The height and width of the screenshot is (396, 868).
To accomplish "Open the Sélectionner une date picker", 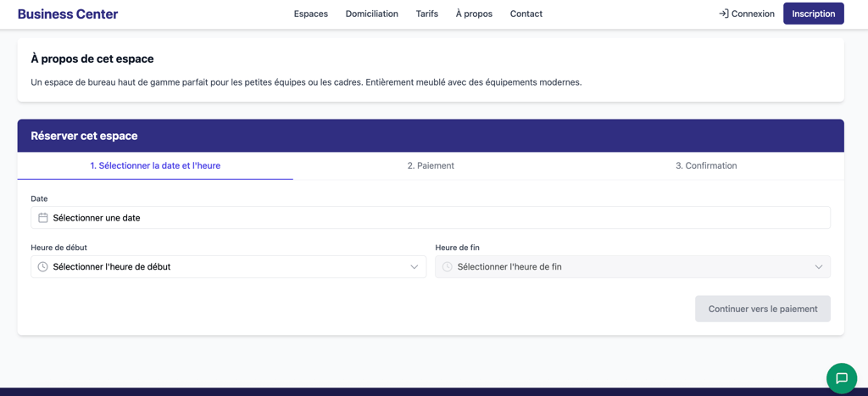I will 430,218.
